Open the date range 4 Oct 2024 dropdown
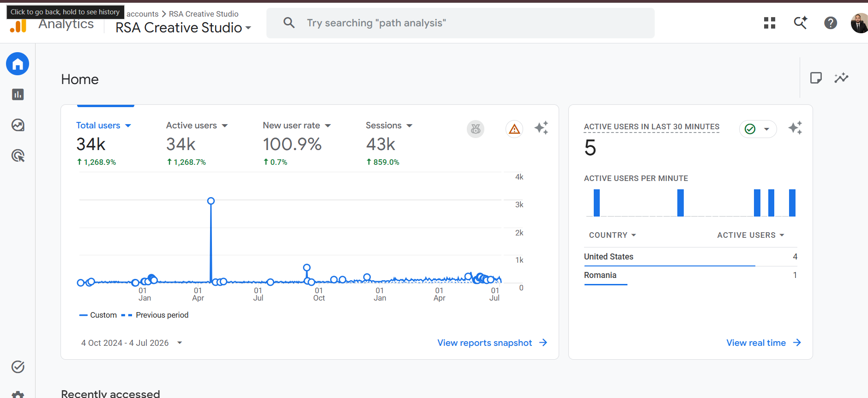868x398 pixels. pyautogui.click(x=132, y=343)
